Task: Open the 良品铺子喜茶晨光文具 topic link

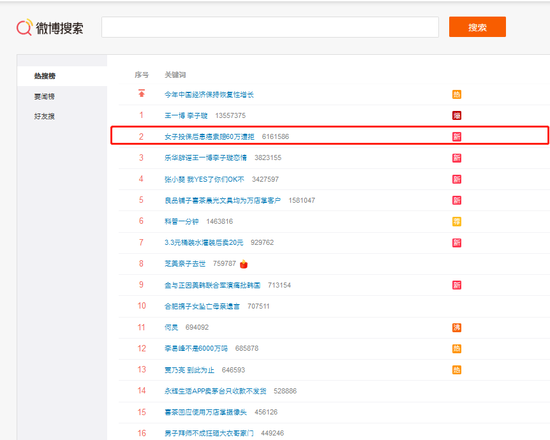Action: (223, 200)
